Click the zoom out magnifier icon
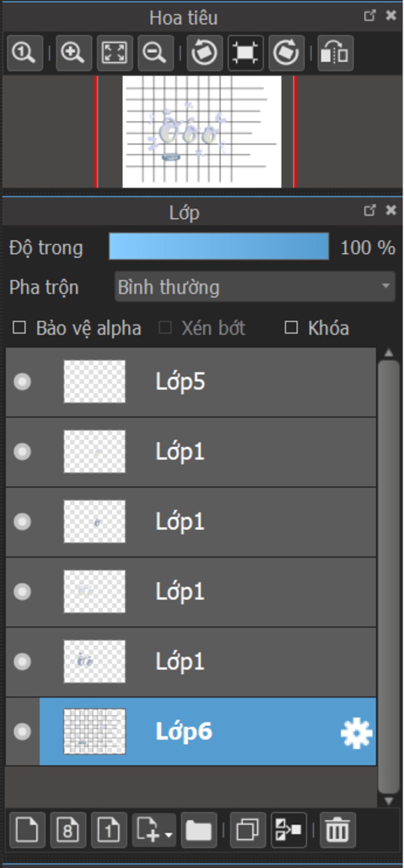The image size is (404, 868). click(x=155, y=53)
